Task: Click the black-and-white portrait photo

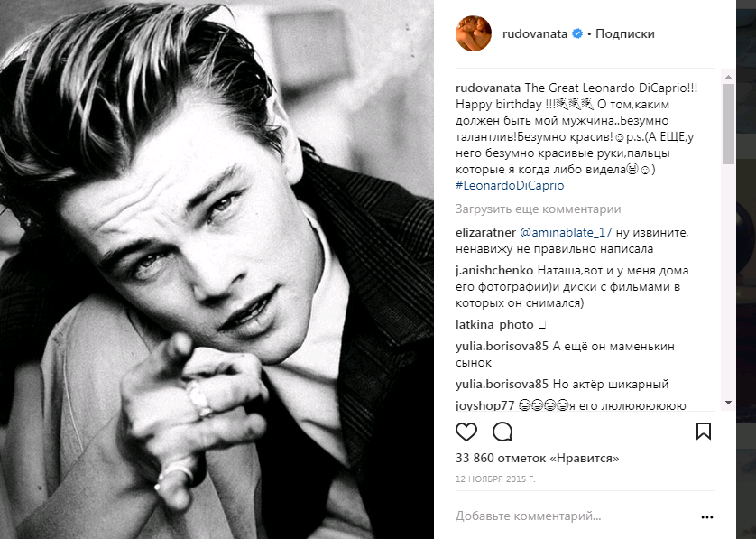Action: pos(217,269)
